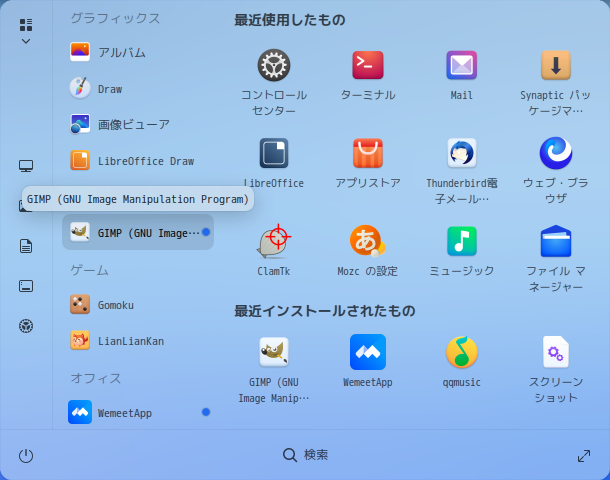
Task: Jump to the グラフィックス category header
Action: 115,18
